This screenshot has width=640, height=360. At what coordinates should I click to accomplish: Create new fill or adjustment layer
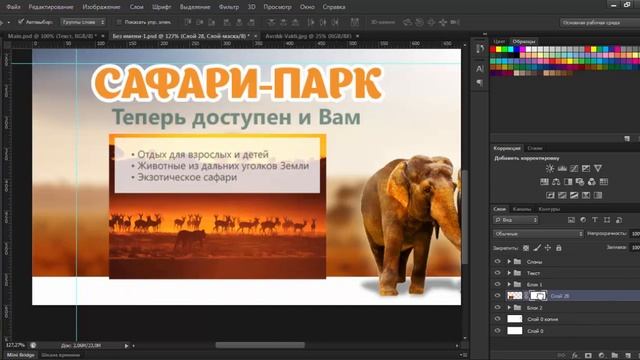[x=601, y=356]
